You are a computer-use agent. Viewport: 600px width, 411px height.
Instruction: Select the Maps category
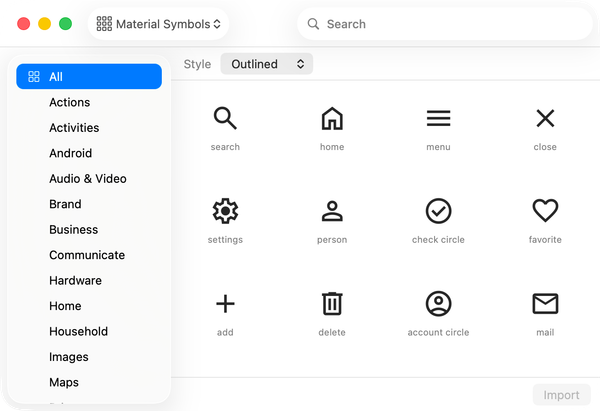point(89,382)
